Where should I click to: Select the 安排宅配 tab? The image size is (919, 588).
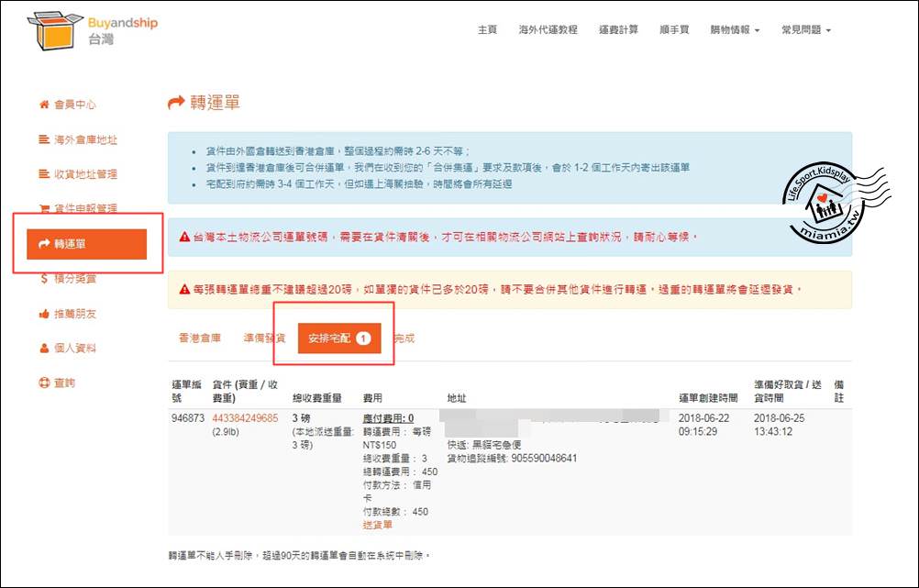pos(338,338)
